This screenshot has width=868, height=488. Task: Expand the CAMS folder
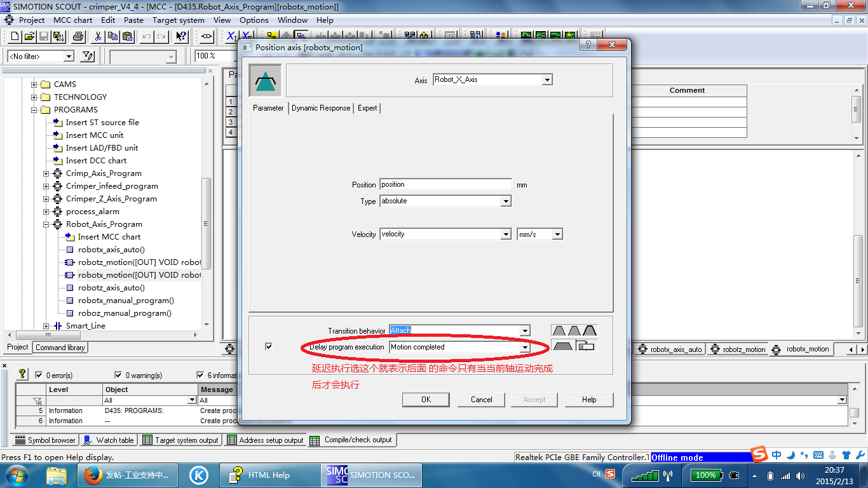coord(34,85)
